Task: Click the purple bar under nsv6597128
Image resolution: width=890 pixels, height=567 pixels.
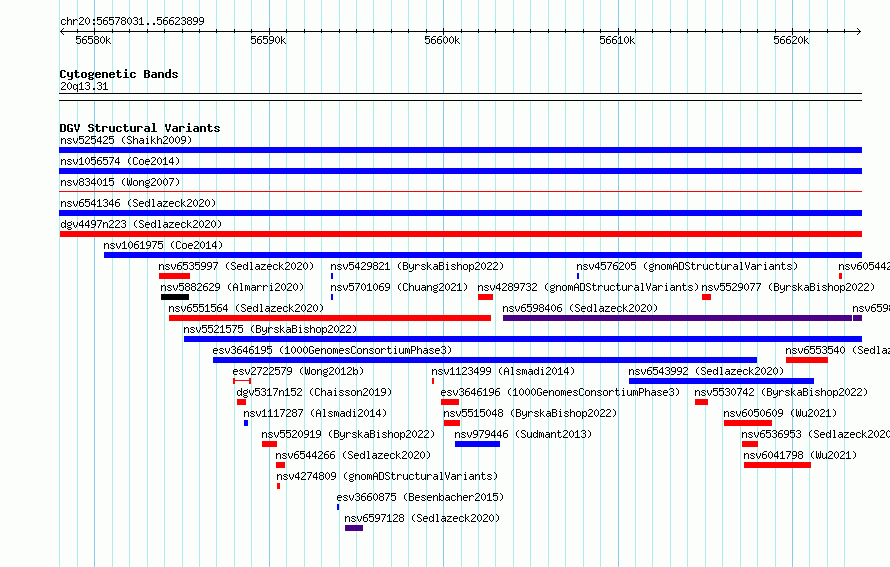Action: (354, 528)
